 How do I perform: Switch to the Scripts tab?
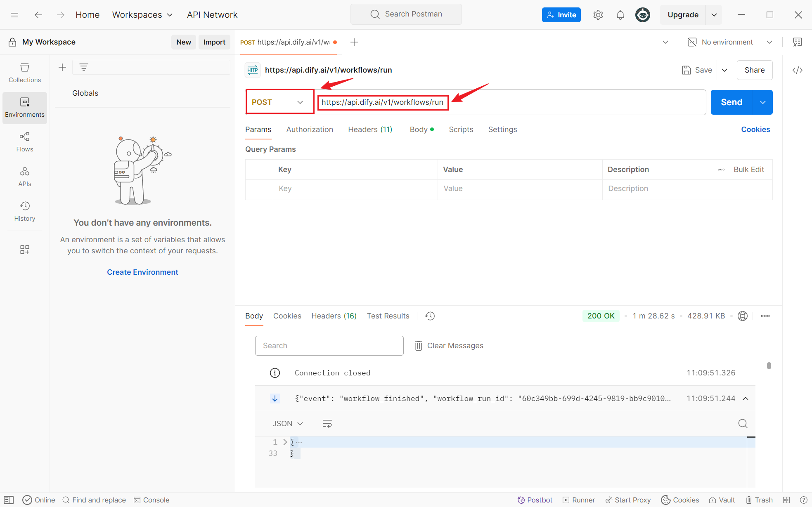pyautogui.click(x=461, y=130)
